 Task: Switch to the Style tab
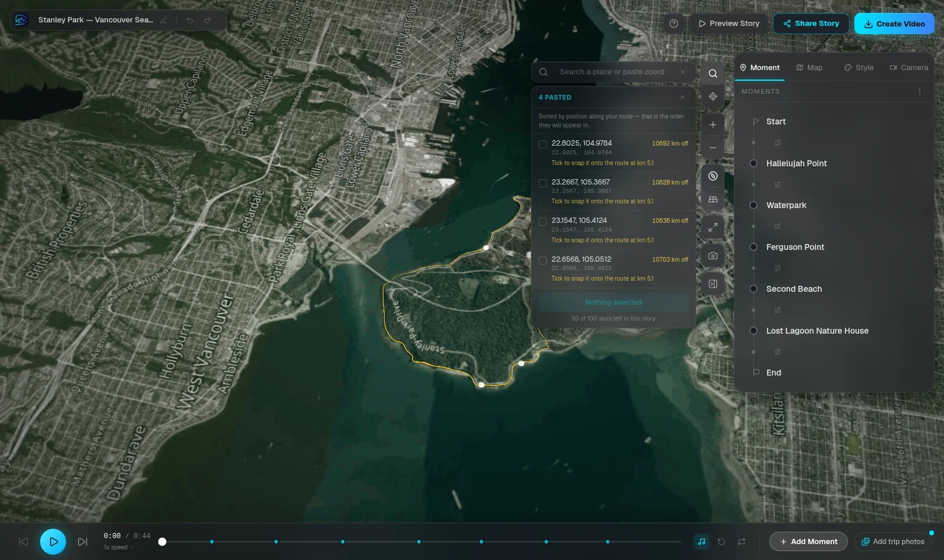(859, 68)
